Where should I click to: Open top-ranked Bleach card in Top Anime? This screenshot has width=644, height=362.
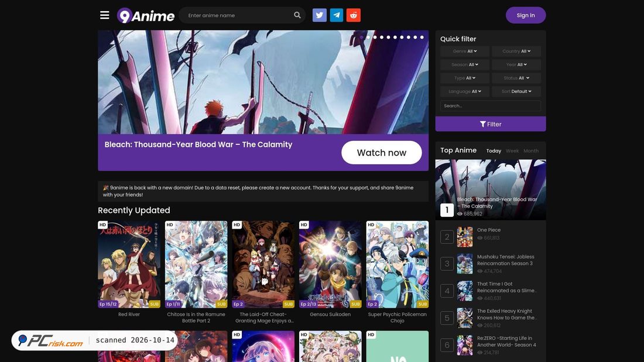coord(491,189)
